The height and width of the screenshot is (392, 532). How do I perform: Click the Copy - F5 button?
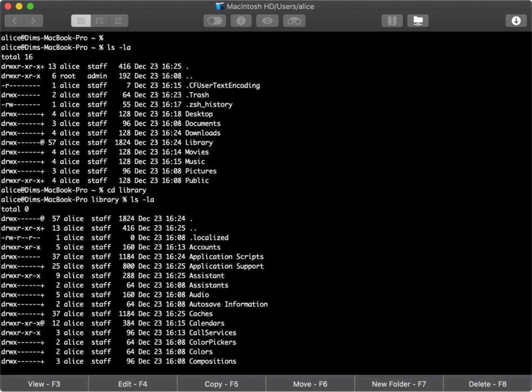[x=221, y=384]
